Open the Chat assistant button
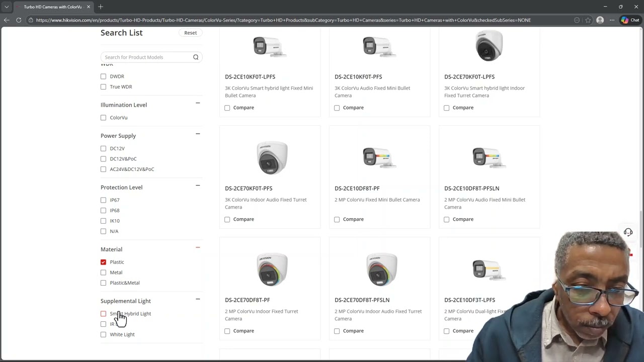Image resolution: width=644 pixels, height=362 pixels. 630,20
